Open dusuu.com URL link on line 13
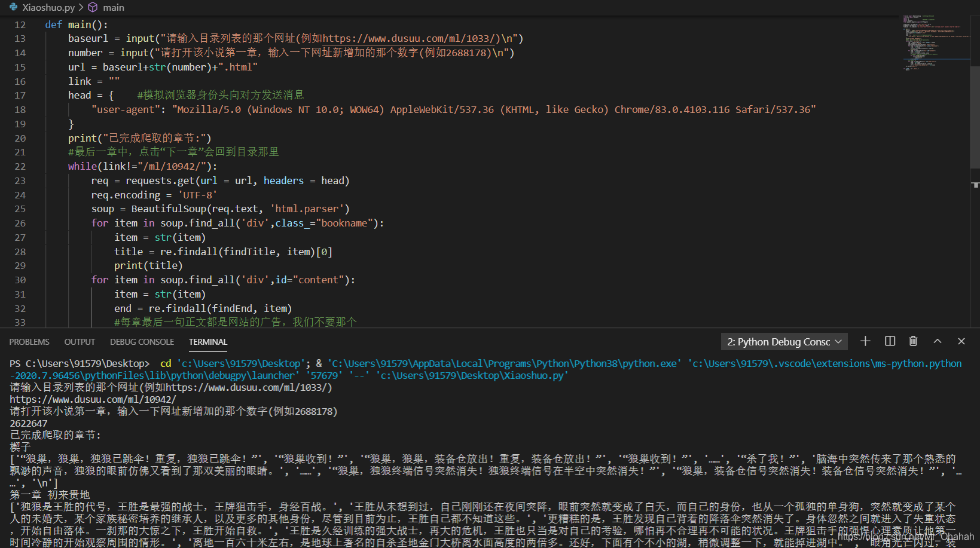Image resolution: width=980 pixels, height=548 pixels. click(412, 38)
